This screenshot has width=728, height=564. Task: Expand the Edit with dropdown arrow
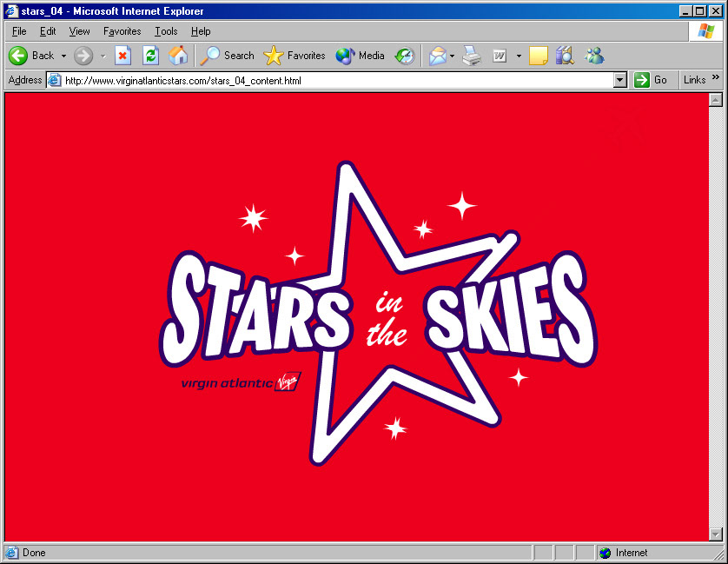click(520, 56)
